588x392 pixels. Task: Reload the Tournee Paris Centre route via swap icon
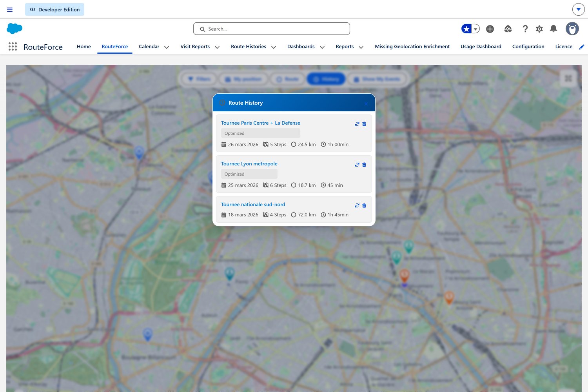coord(357,123)
